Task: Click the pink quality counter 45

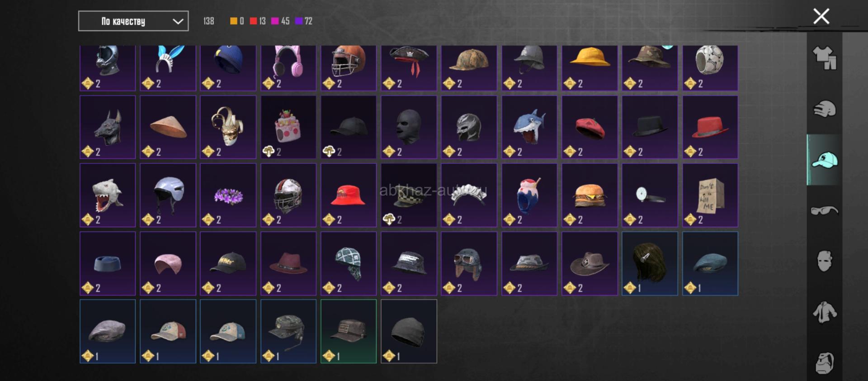Action: (x=280, y=21)
